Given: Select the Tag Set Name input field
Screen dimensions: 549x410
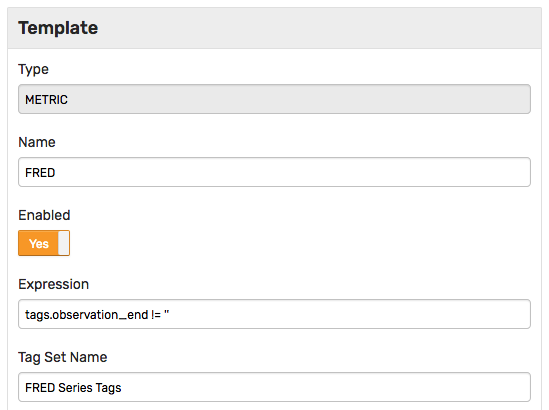Looking at the screenshot, I should tap(274, 387).
